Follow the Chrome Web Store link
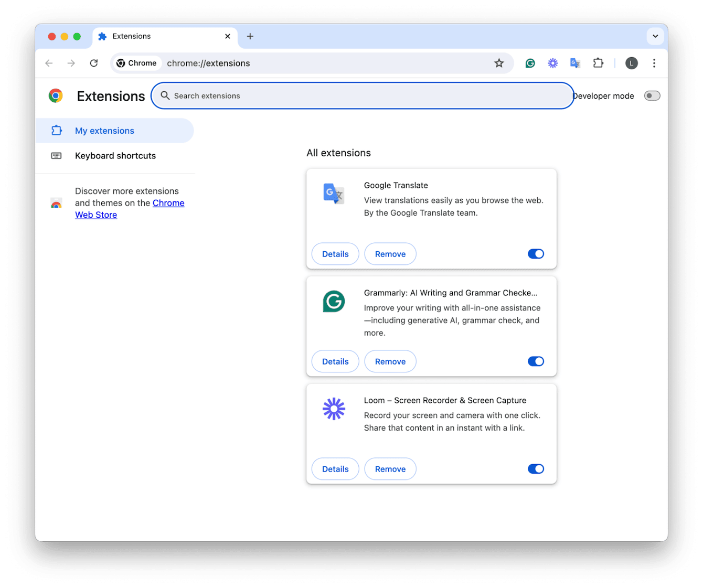The image size is (703, 588). point(168,203)
